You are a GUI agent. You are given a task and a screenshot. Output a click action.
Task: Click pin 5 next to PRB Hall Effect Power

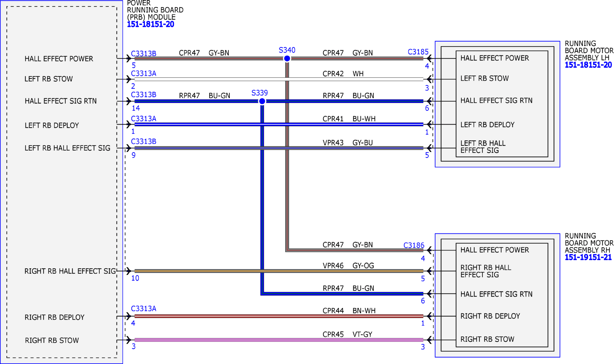click(134, 65)
